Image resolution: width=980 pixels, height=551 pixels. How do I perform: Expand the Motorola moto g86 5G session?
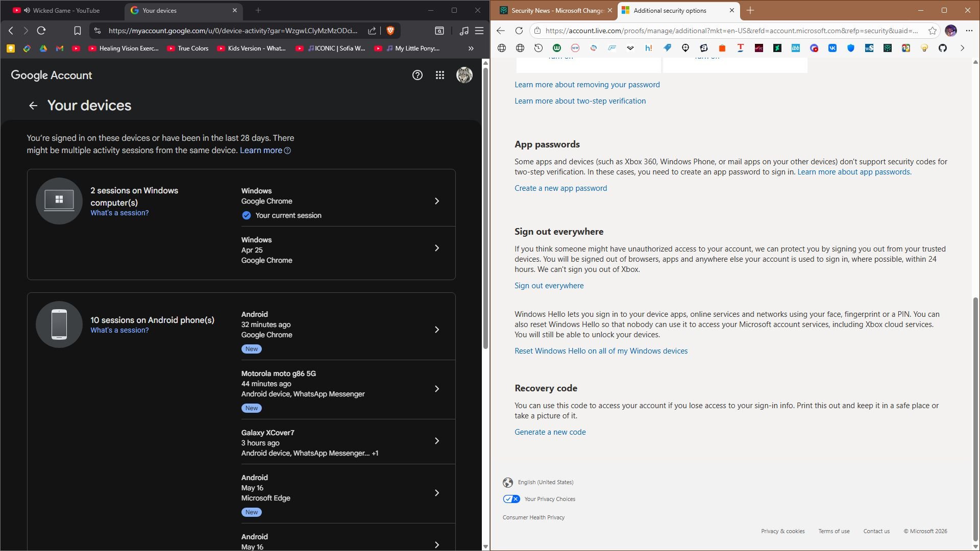click(348, 390)
